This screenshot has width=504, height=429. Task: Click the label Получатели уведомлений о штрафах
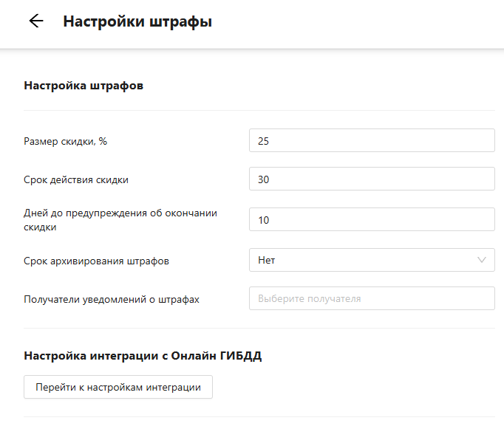(x=112, y=299)
